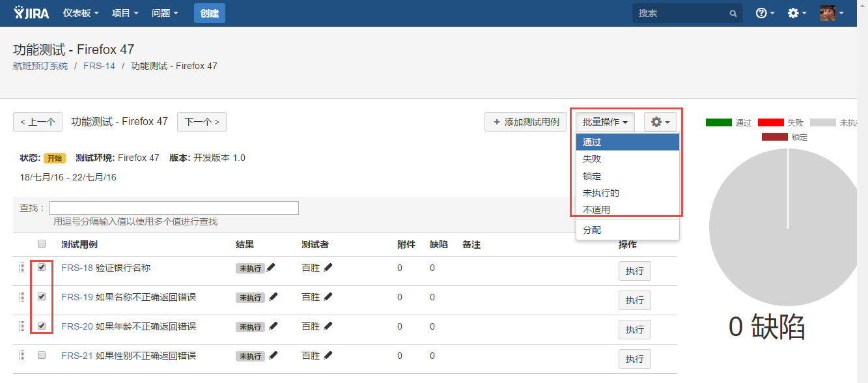
Task: Click the green 通过 legend swatch
Action: [719, 122]
